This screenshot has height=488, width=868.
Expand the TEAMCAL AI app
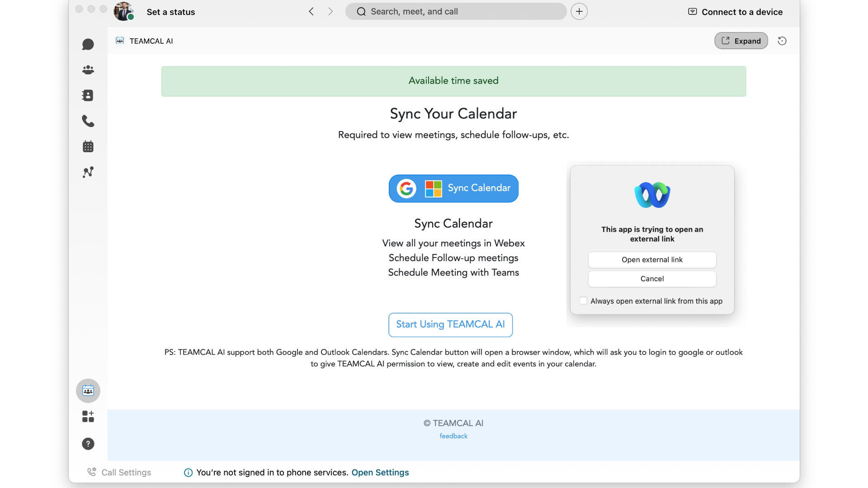pyautogui.click(x=741, y=41)
